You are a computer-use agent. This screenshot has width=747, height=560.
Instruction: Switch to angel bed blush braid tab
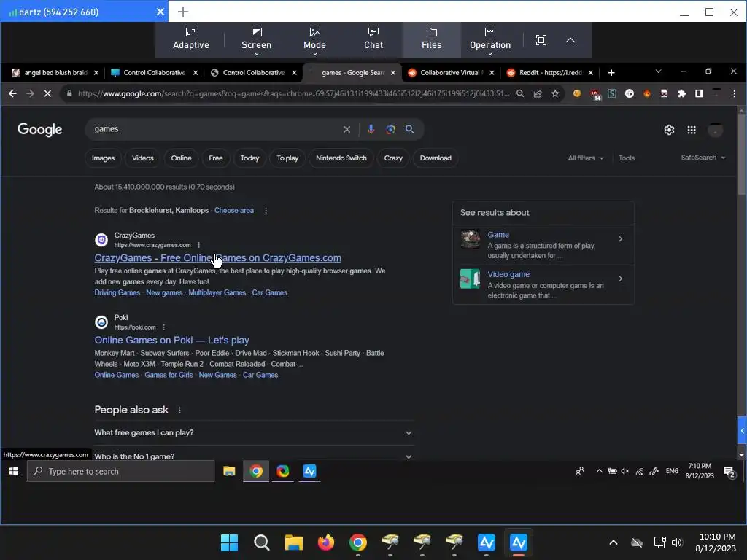pos(55,72)
